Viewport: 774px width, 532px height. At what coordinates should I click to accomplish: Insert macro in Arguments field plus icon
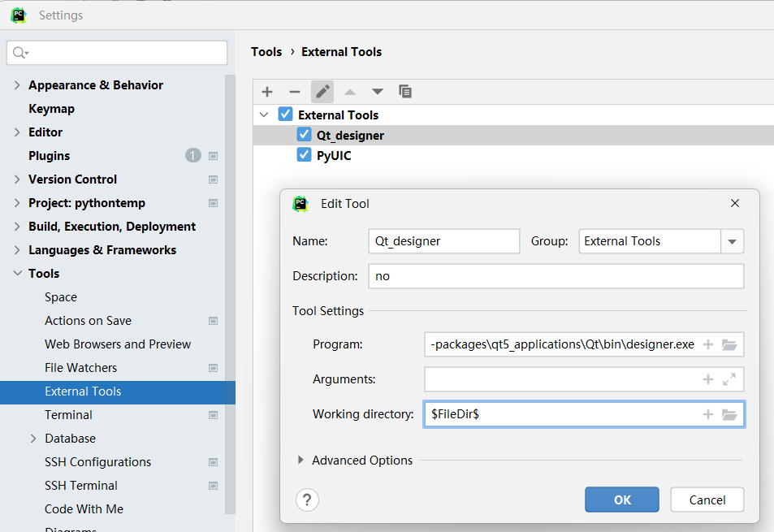click(708, 379)
